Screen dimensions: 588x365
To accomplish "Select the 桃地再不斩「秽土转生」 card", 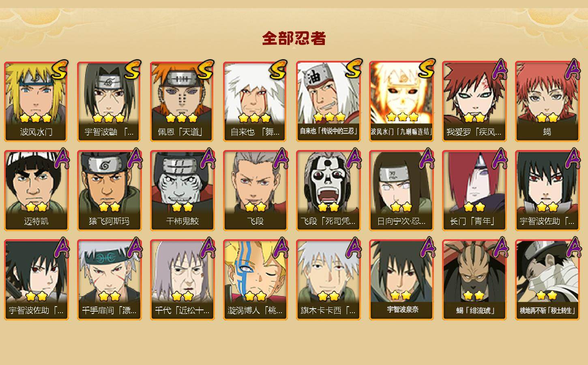I will tap(547, 280).
